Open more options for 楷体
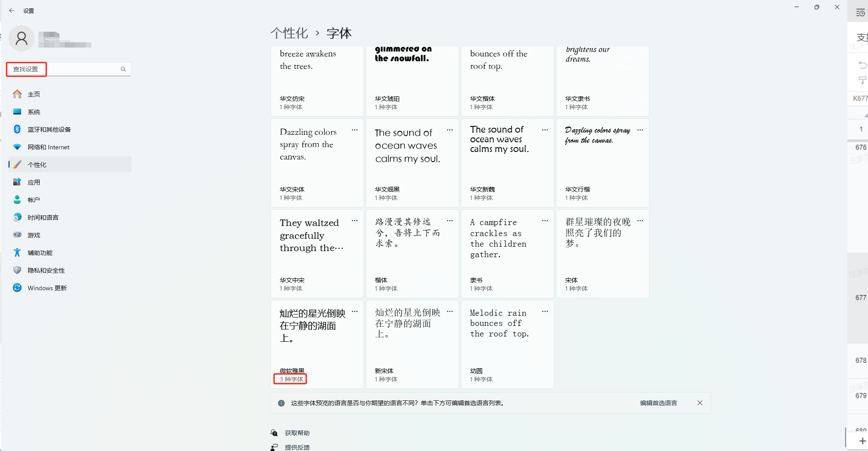Screen dimensions: 868x451 click(x=450, y=221)
